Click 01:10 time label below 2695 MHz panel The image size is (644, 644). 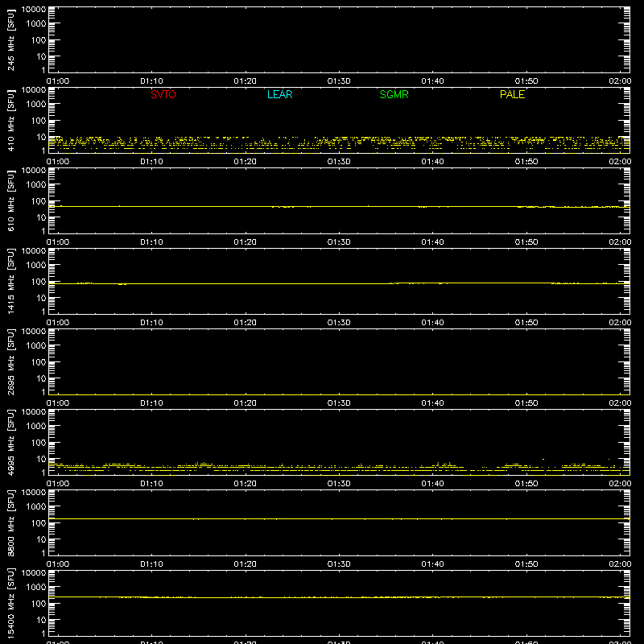point(151,403)
